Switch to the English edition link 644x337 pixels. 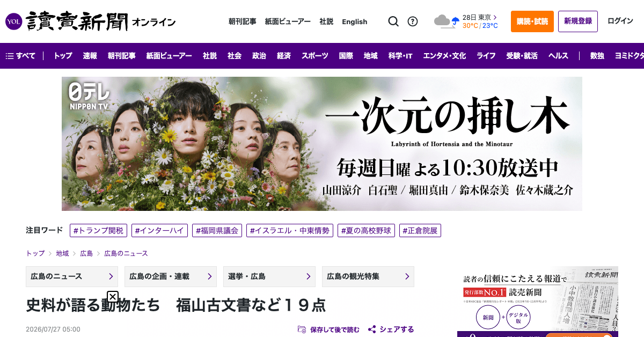355,21
